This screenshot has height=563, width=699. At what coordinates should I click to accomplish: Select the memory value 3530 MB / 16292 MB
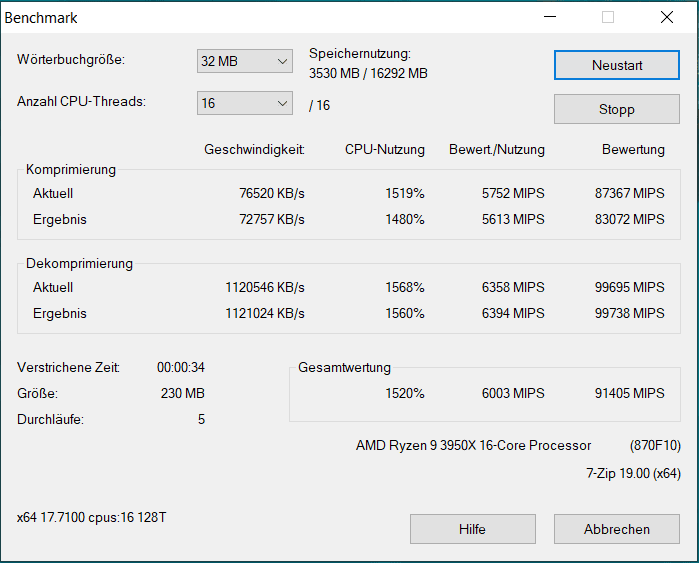(x=368, y=73)
